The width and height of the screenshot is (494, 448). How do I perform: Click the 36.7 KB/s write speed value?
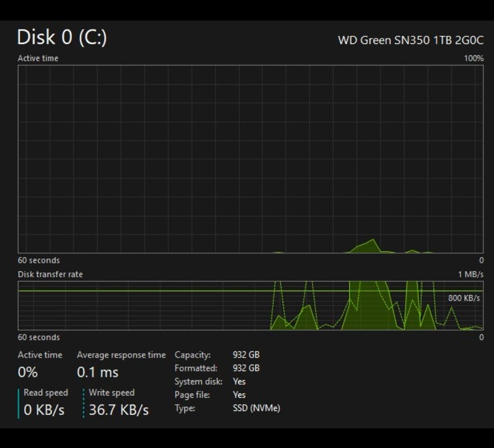pos(119,410)
